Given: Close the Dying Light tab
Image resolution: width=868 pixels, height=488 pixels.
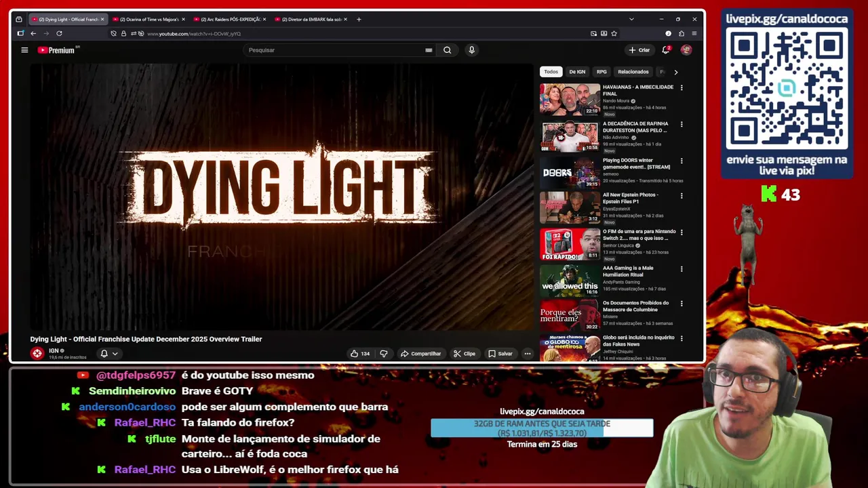Looking at the screenshot, I should [102, 19].
